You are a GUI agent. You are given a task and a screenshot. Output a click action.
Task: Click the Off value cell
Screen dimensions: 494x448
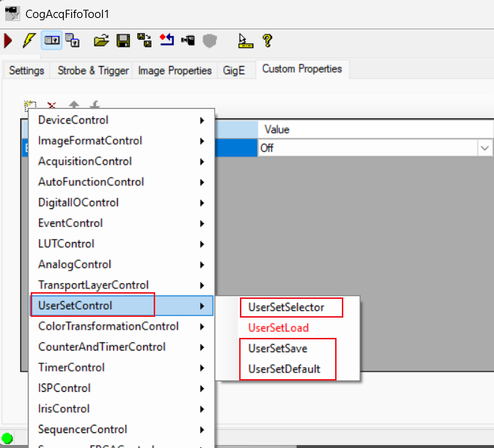coord(367,148)
